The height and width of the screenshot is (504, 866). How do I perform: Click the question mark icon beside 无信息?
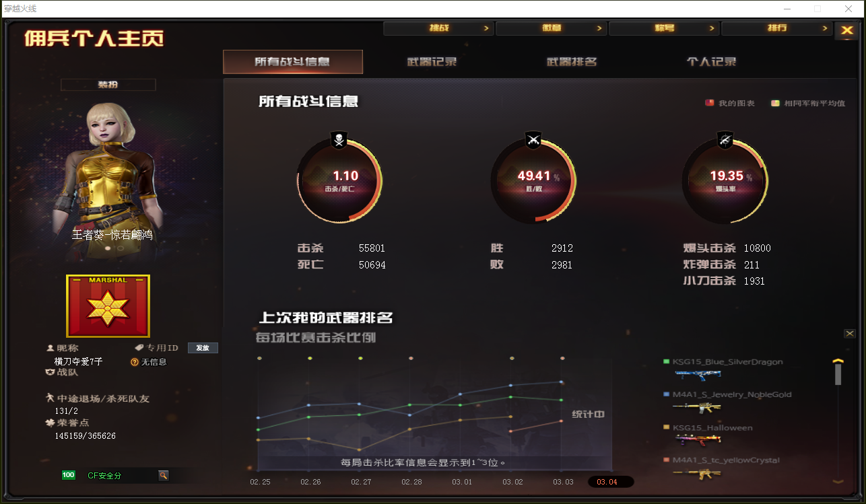point(135,362)
